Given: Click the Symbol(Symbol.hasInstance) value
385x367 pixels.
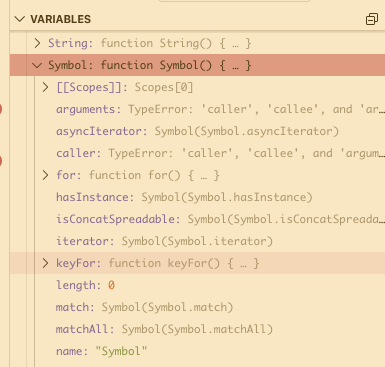Looking at the screenshot, I should tap(227, 197).
